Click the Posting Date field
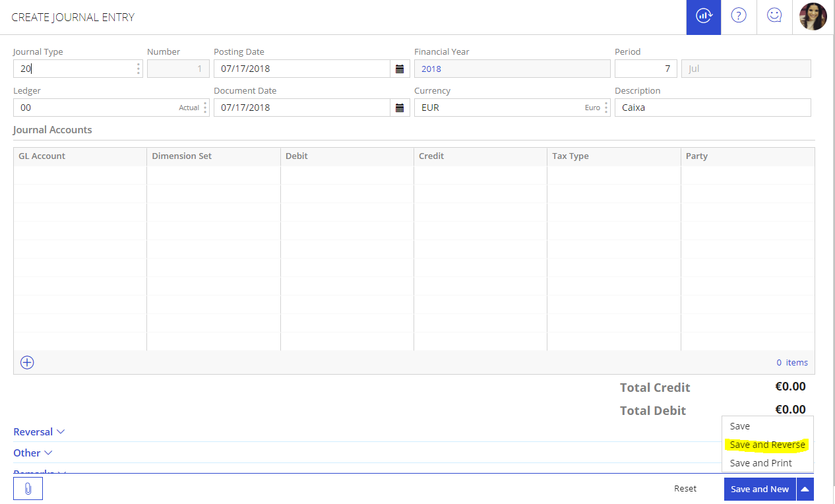This screenshot has height=504, width=835. pos(302,69)
